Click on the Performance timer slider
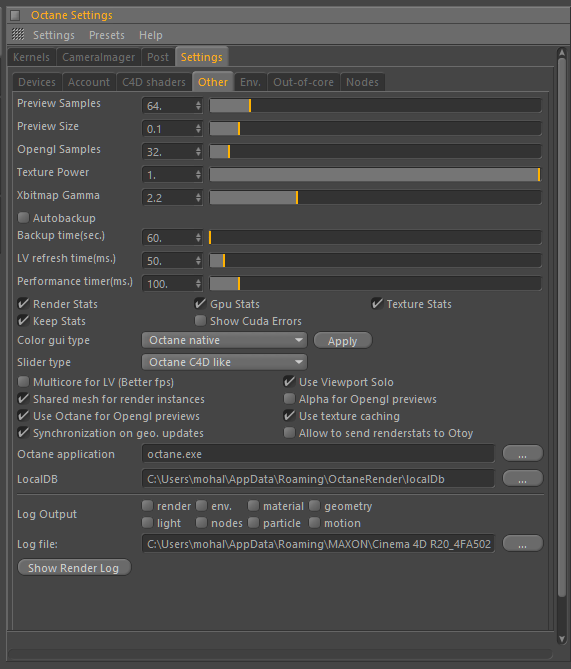 (x=375, y=284)
